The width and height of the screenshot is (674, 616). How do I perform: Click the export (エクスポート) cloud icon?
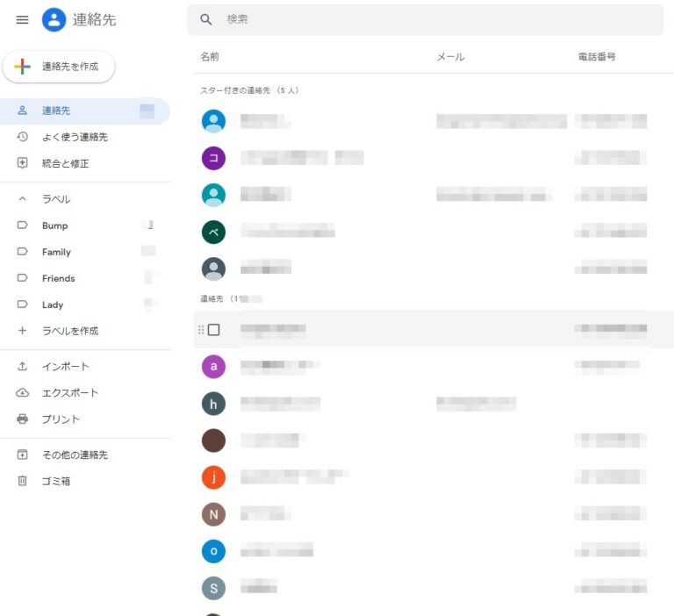[23, 393]
